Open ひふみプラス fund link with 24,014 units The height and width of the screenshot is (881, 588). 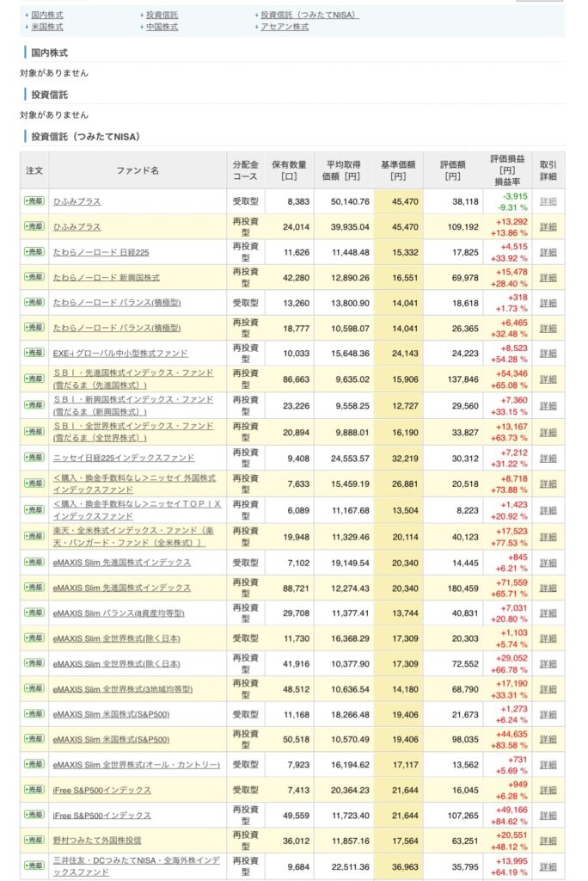[77, 227]
